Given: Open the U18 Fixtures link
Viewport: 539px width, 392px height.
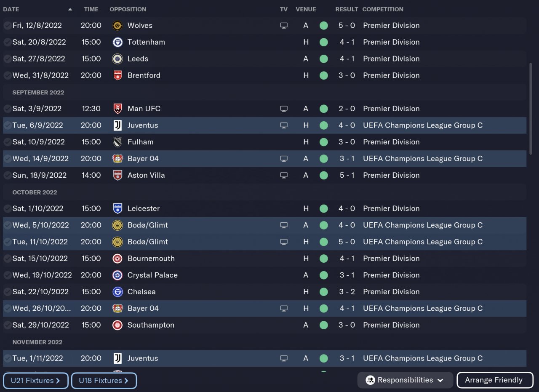Looking at the screenshot, I should pyautogui.click(x=104, y=381).
